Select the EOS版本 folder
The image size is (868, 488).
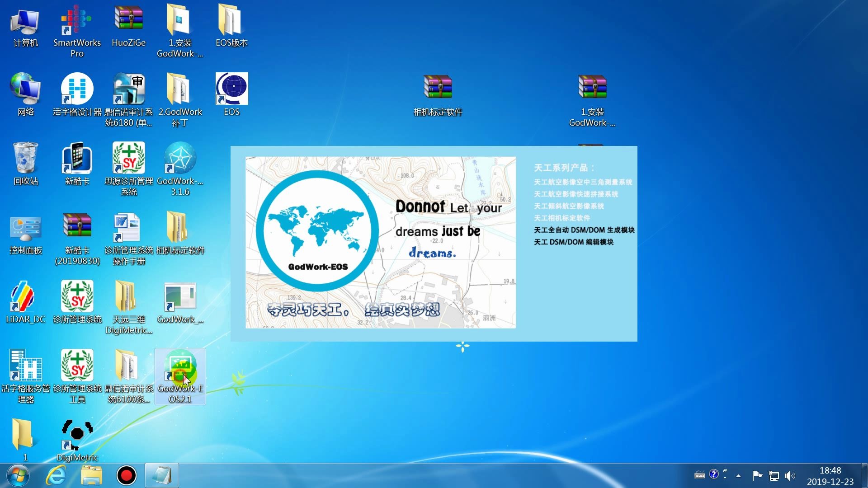click(x=231, y=26)
